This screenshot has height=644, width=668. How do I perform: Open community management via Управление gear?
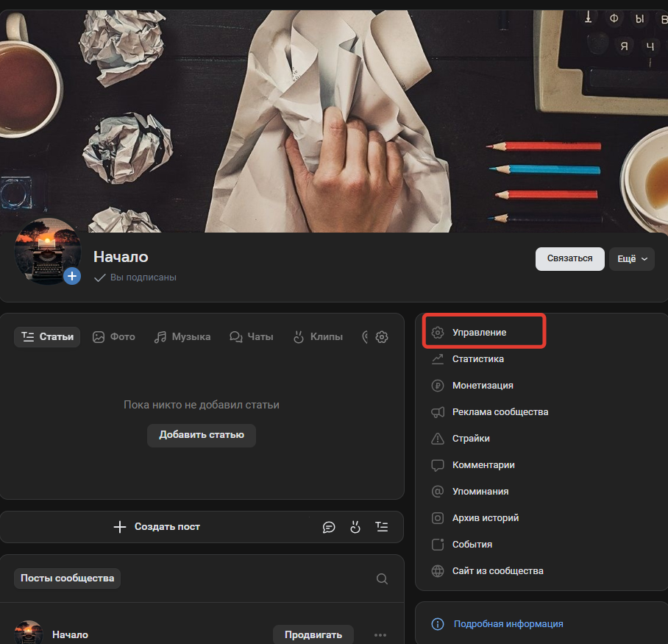click(479, 333)
